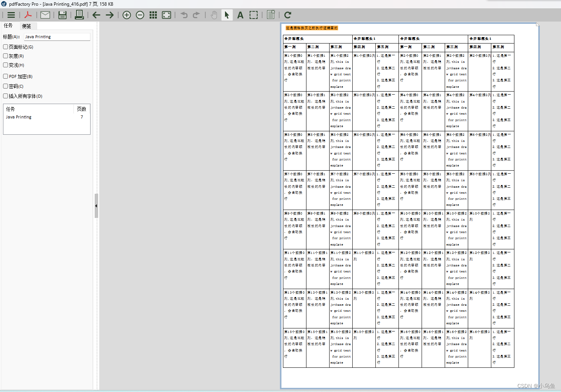Click the folded page corner of the preview
Viewport: 561px width, 392px height.
(537, 25)
